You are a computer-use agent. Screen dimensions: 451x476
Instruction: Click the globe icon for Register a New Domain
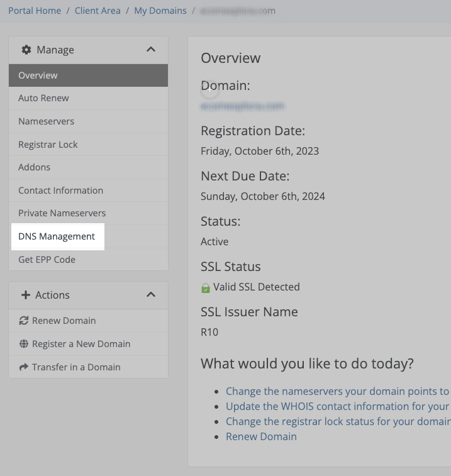point(24,344)
